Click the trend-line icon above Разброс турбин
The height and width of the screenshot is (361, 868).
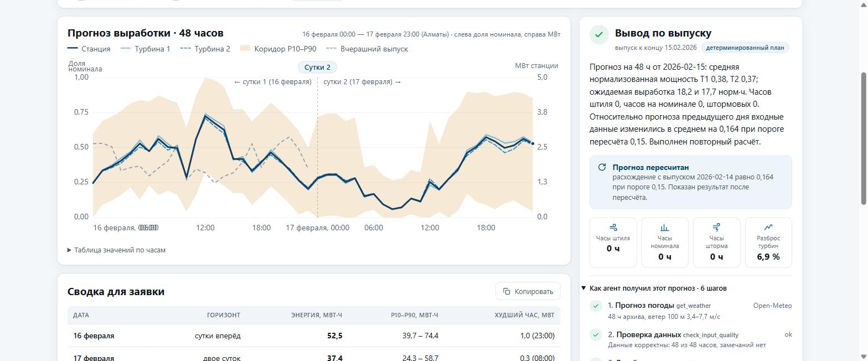coord(768,228)
